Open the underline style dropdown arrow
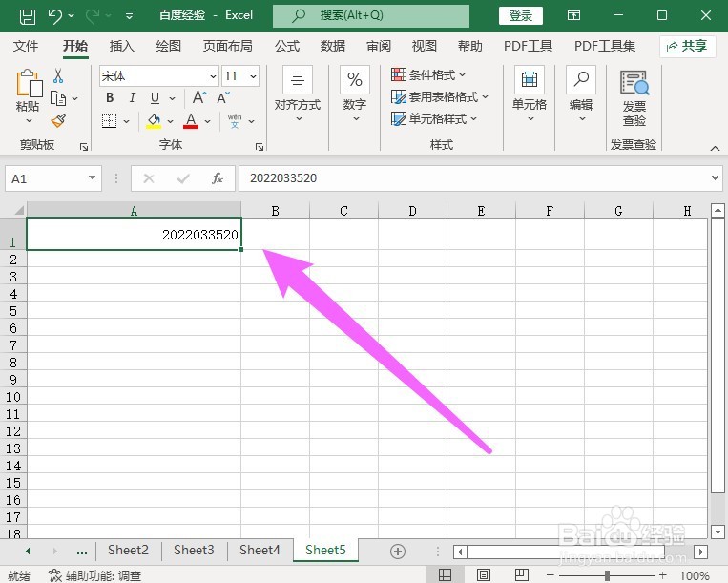728x583 pixels. coord(173,98)
